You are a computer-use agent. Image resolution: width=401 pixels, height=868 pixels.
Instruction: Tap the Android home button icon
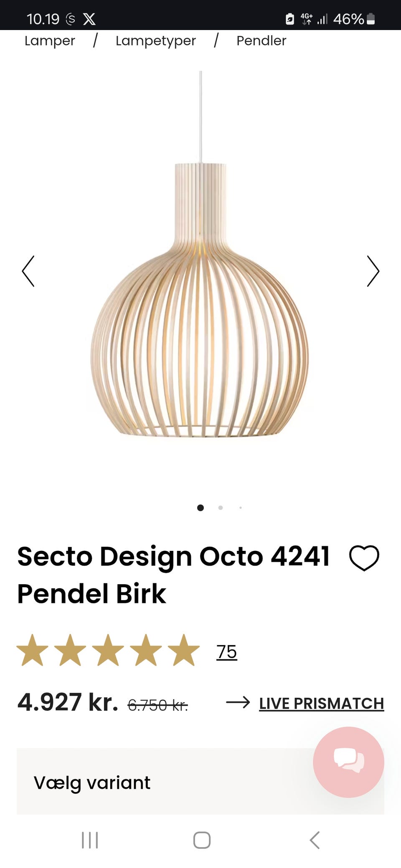tap(202, 840)
